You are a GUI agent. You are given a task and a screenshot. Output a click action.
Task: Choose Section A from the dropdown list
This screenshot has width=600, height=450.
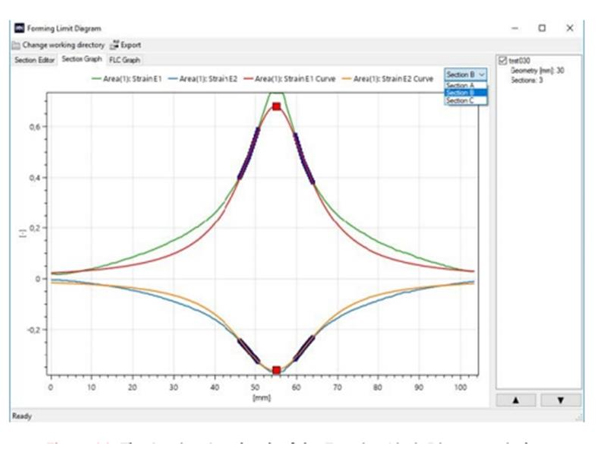point(460,85)
